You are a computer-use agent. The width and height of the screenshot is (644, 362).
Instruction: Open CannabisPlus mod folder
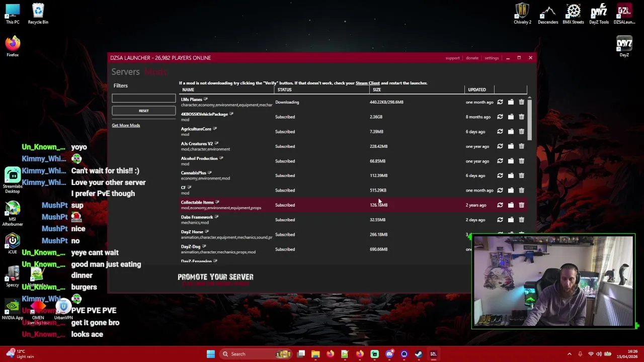[511, 175]
